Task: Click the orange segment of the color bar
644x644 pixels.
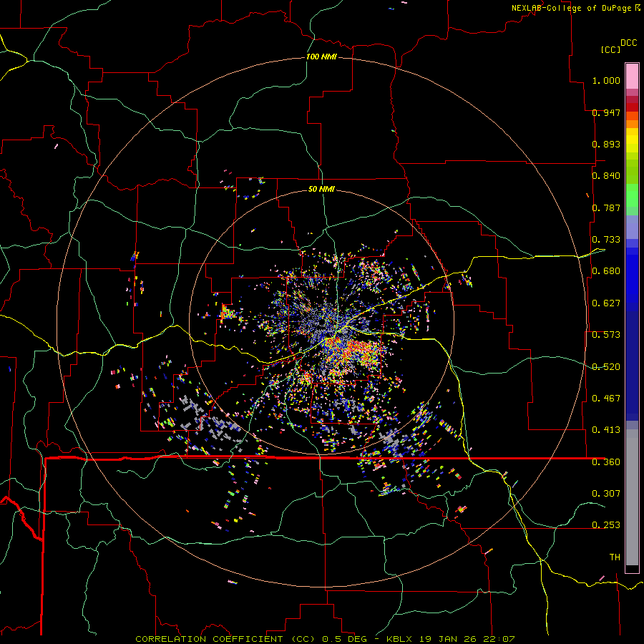Action: (x=632, y=124)
